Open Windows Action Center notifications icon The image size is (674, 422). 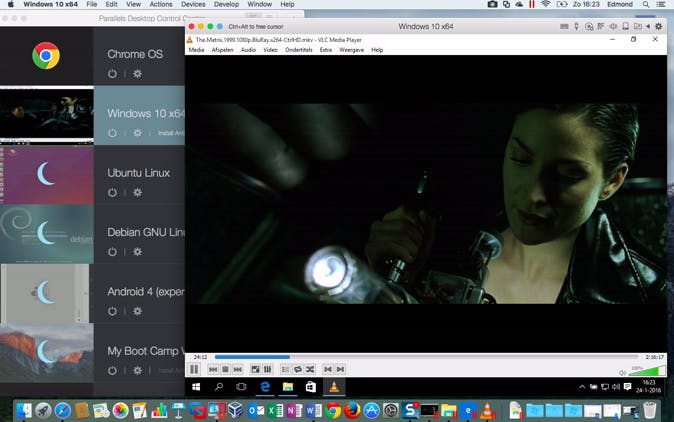click(x=628, y=387)
